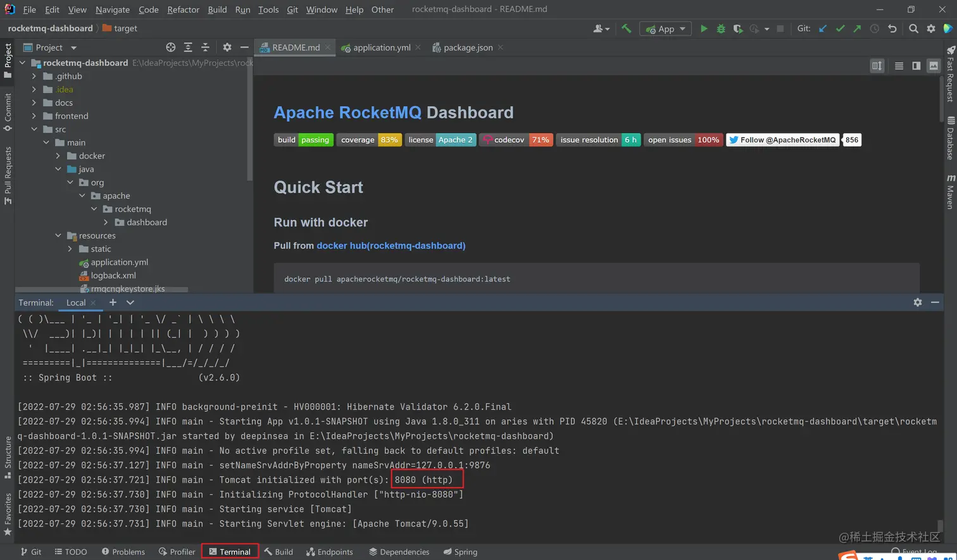Open Terminal settings gear icon
This screenshot has height=560, width=957.
(918, 302)
